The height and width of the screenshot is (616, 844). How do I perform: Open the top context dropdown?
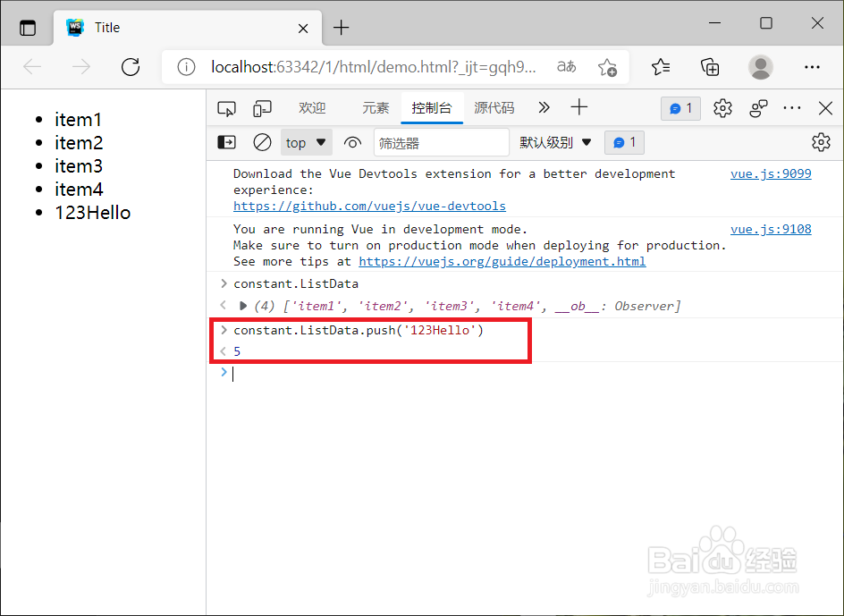pyautogui.click(x=307, y=143)
